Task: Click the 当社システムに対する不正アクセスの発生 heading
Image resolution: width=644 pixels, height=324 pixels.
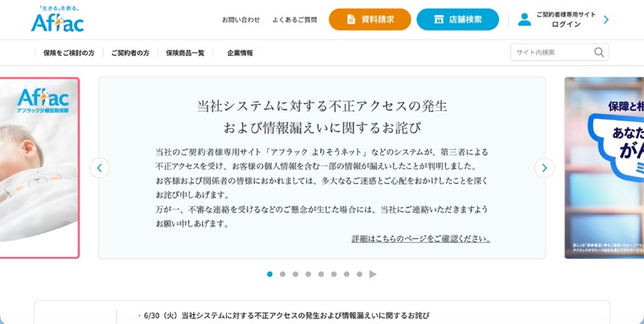Action: (322, 106)
